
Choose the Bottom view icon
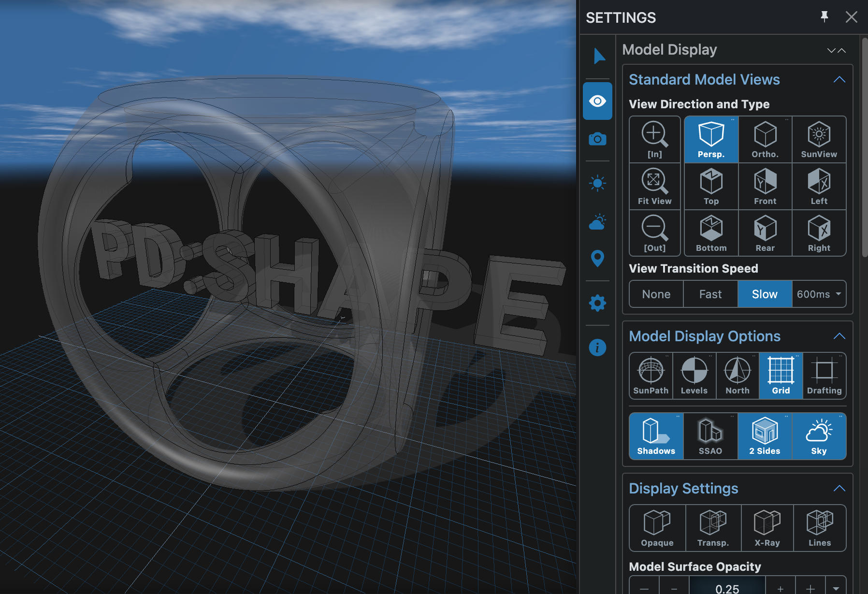711,233
